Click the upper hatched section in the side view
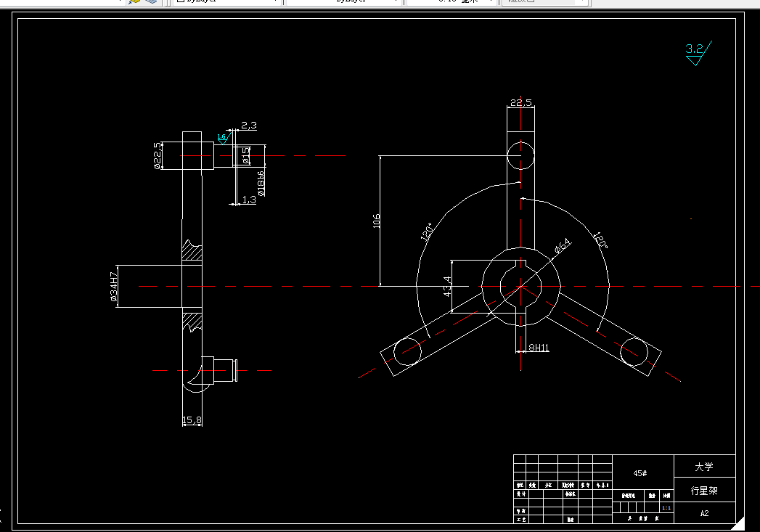760x532 pixels. click(192, 250)
